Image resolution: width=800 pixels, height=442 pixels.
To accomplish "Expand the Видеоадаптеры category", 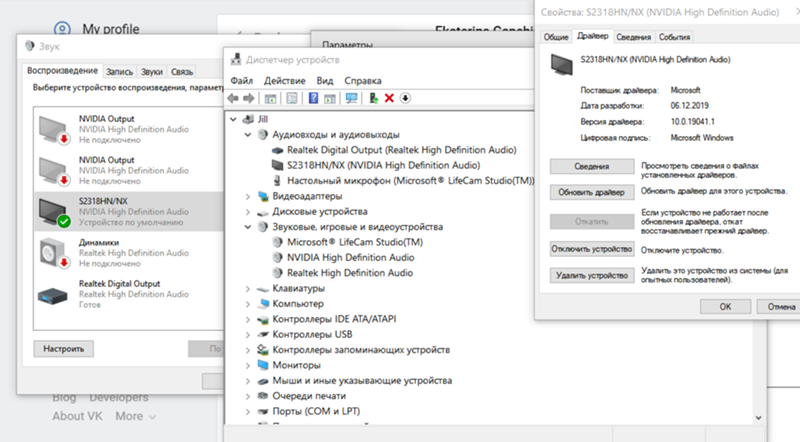I will click(248, 197).
